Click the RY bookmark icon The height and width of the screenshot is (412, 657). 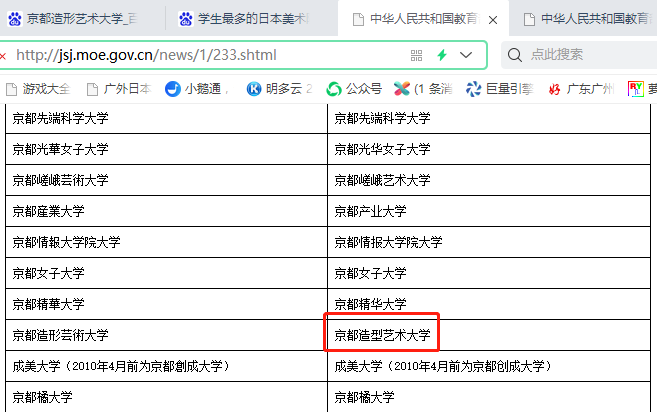[x=636, y=89]
